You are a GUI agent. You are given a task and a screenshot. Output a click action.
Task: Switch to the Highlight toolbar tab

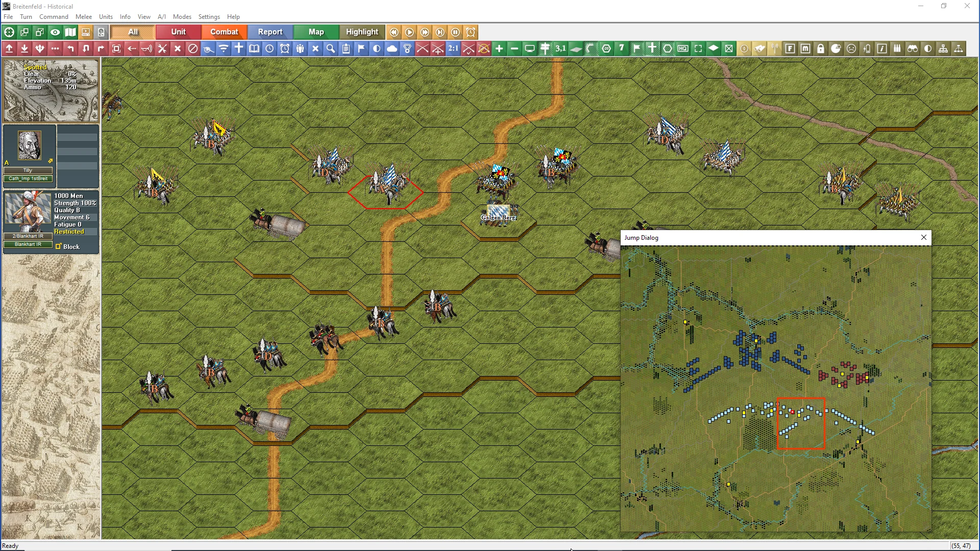[362, 32]
